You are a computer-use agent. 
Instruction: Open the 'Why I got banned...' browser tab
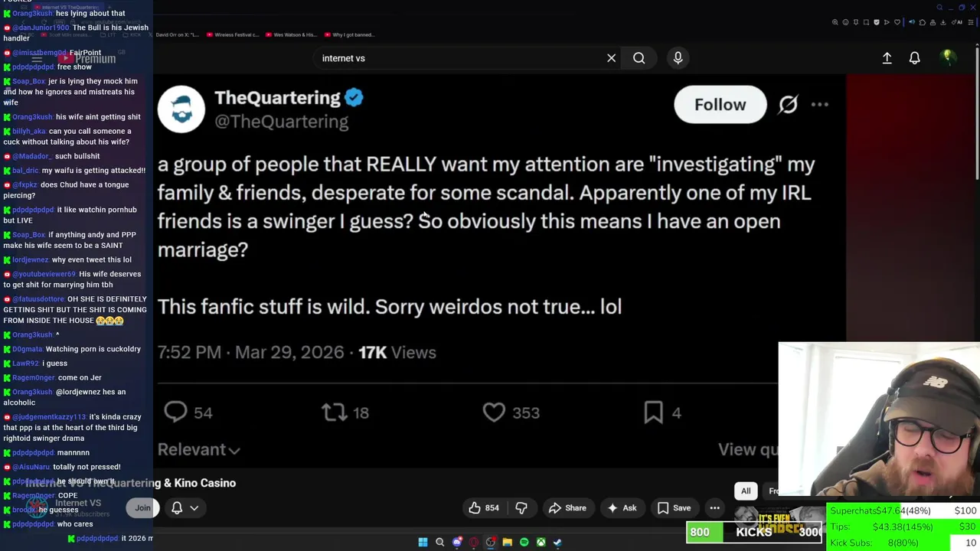click(x=352, y=34)
